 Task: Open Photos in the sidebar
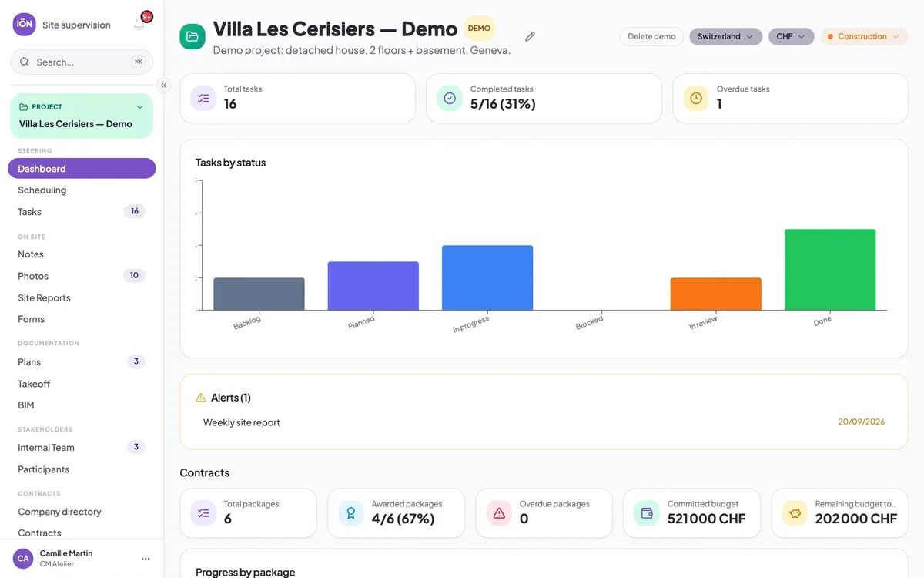pyautogui.click(x=82, y=276)
